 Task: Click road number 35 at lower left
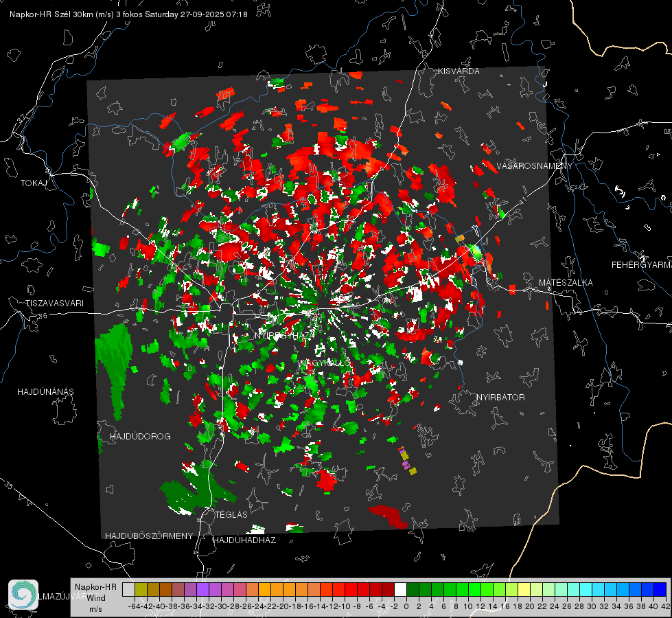click(x=8, y=485)
